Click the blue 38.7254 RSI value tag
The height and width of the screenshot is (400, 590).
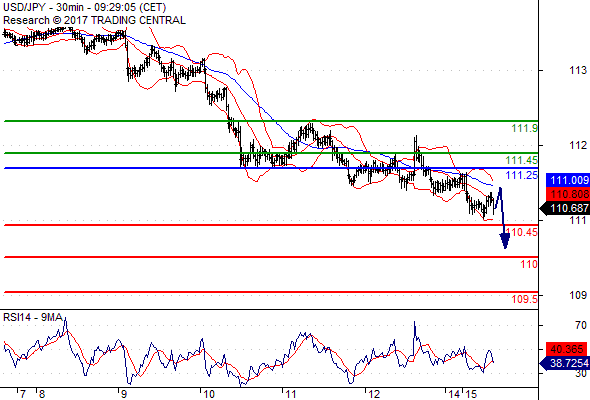coord(565,363)
